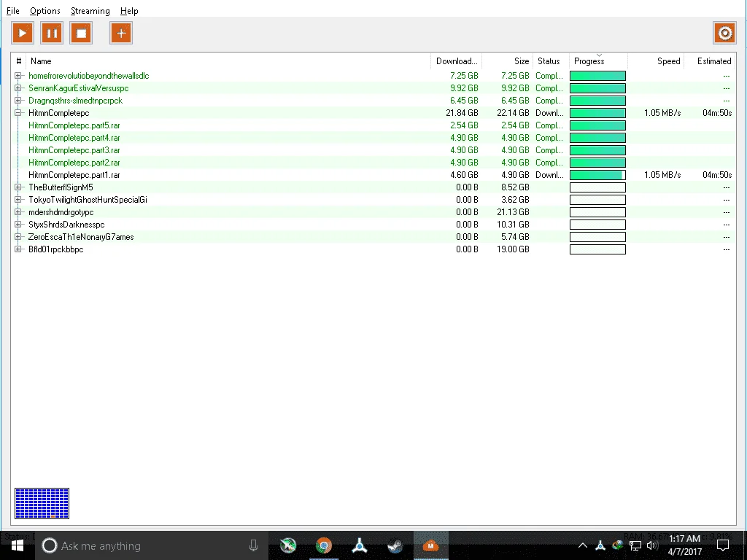Click the volume speaker tray icon
The height and width of the screenshot is (560, 747).
point(652,545)
